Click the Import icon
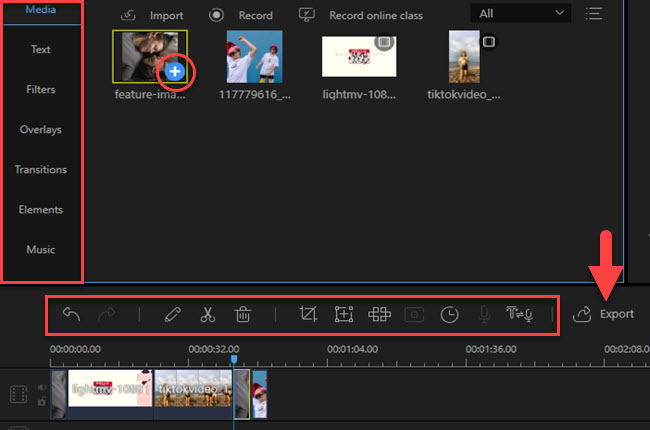Viewport: 650px width, 430px height. [x=128, y=15]
